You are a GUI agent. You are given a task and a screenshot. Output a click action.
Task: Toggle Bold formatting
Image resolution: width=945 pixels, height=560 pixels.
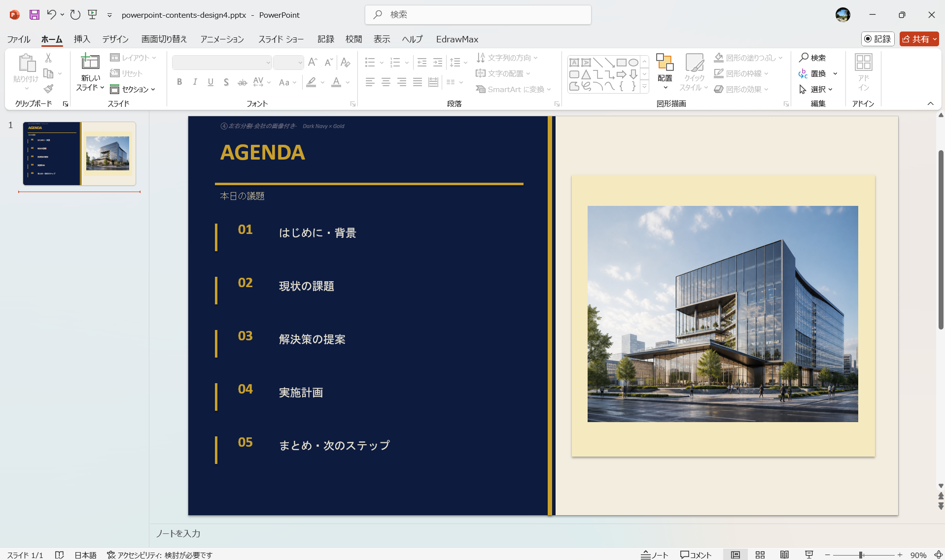click(179, 82)
